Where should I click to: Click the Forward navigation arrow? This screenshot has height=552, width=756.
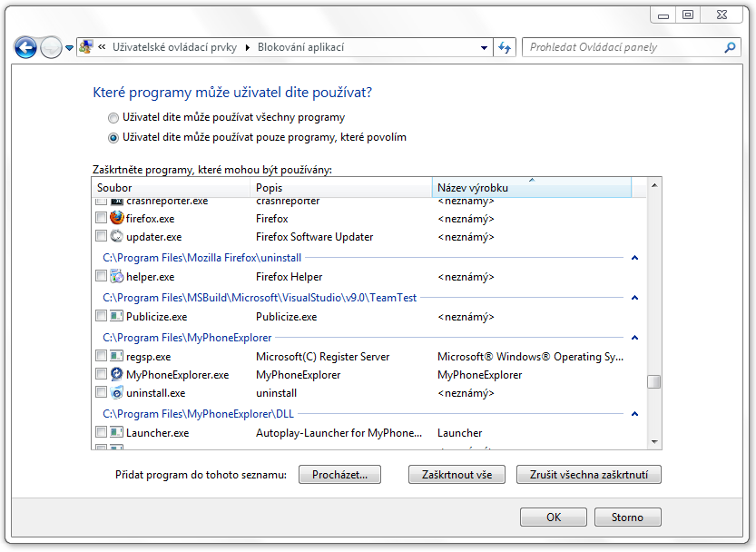coord(51,48)
